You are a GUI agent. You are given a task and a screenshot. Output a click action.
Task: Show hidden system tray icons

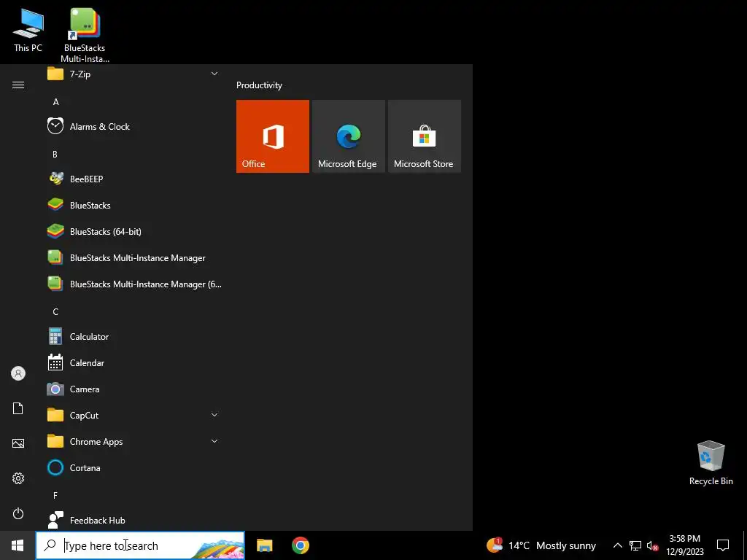(617, 545)
